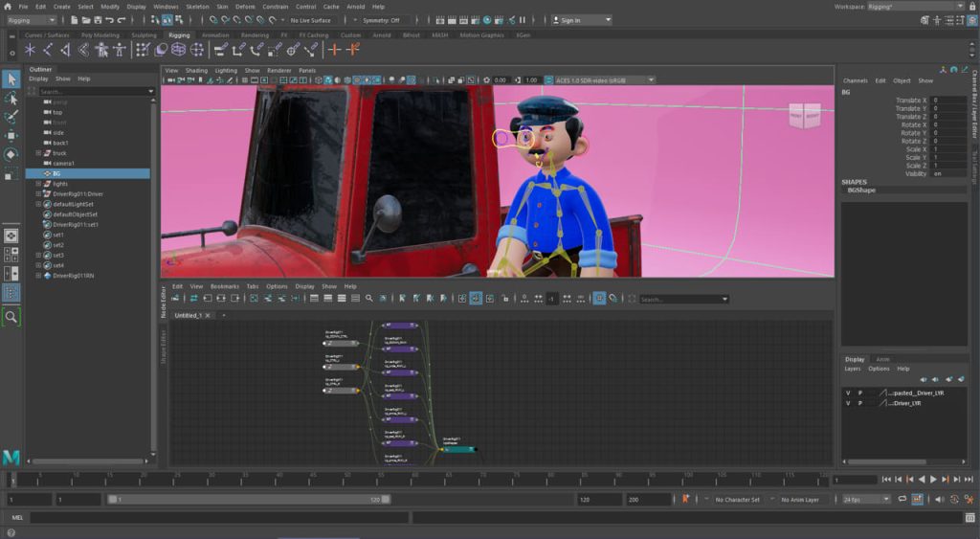Click the magnifier search icon in left sidebar
Viewport: 980px width, 539px height.
[11, 316]
